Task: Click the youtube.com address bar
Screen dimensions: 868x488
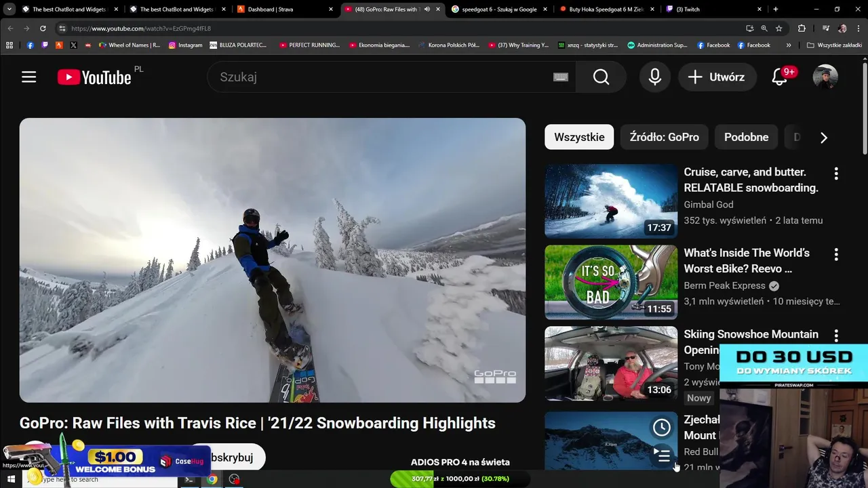Action: click(x=400, y=28)
